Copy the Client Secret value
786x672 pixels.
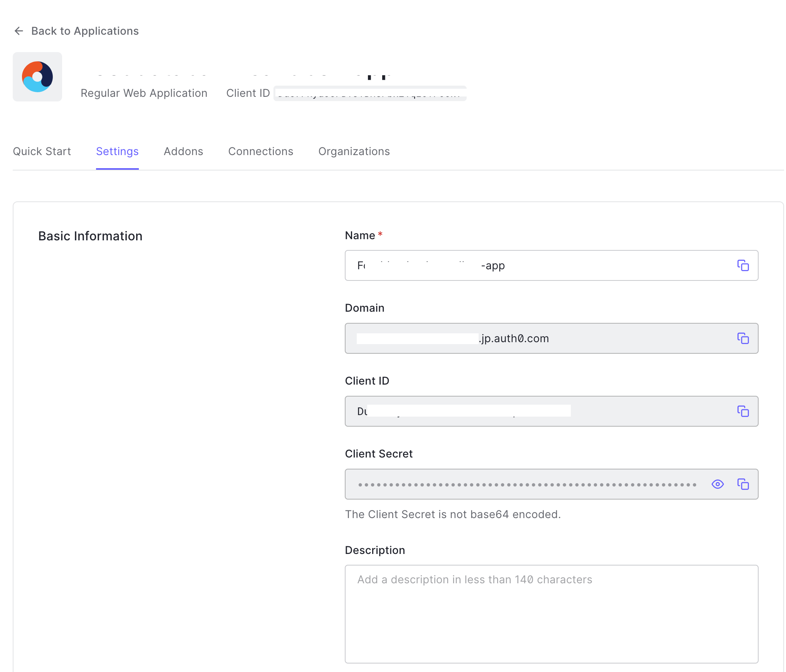click(x=743, y=484)
